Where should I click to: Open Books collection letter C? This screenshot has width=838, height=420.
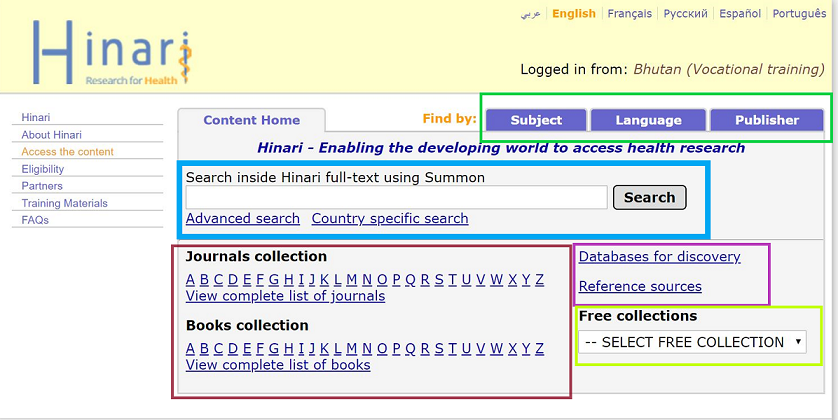pos(218,348)
